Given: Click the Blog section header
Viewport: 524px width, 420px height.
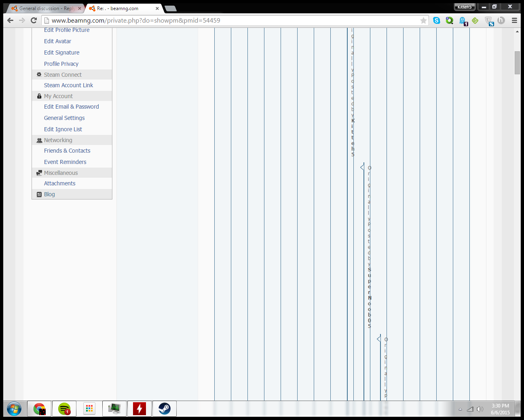Looking at the screenshot, I should (x=72, y=194).
